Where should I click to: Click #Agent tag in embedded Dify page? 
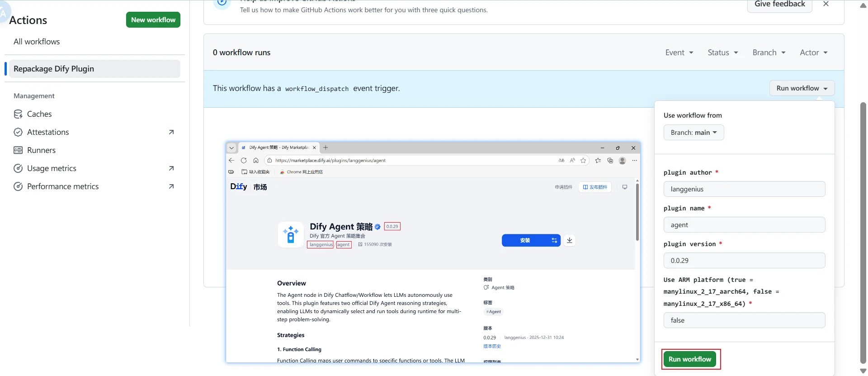pos(494,312)
